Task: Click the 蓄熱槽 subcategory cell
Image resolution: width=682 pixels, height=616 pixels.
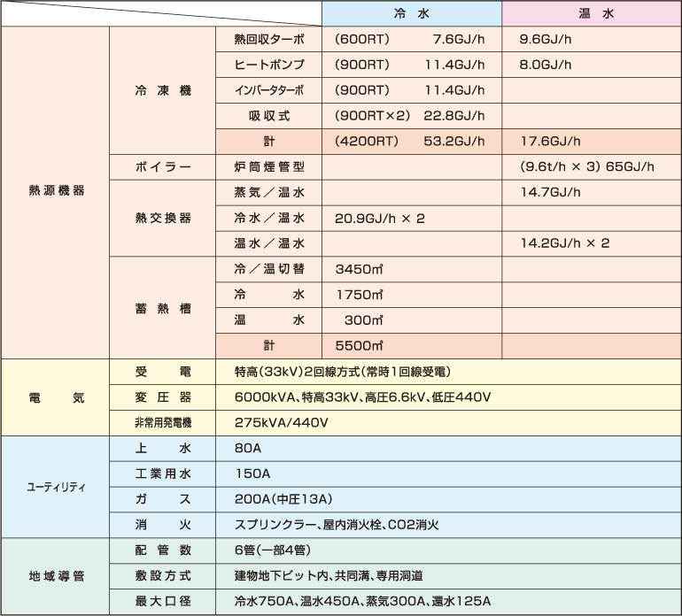Action: [x=162, y=307]
